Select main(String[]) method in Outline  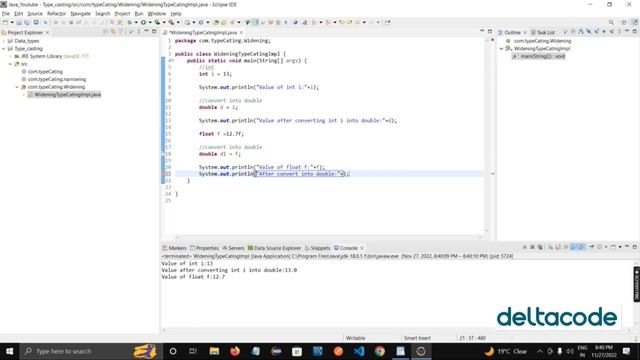[x=539, y=56]
